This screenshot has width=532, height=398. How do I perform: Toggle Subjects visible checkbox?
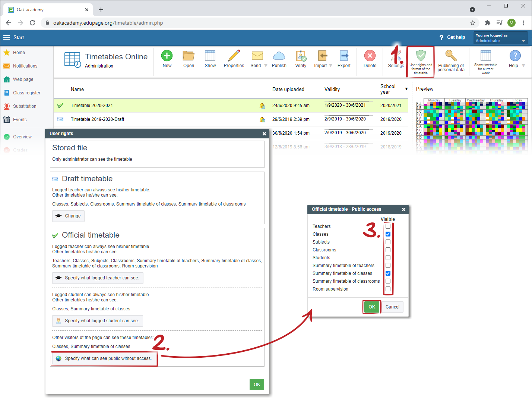point(388,242)
